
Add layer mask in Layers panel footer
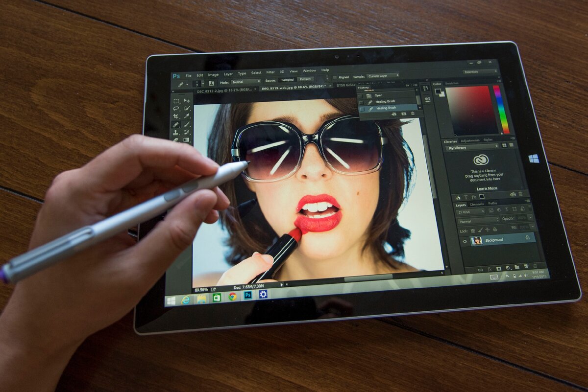click(499, 268)
